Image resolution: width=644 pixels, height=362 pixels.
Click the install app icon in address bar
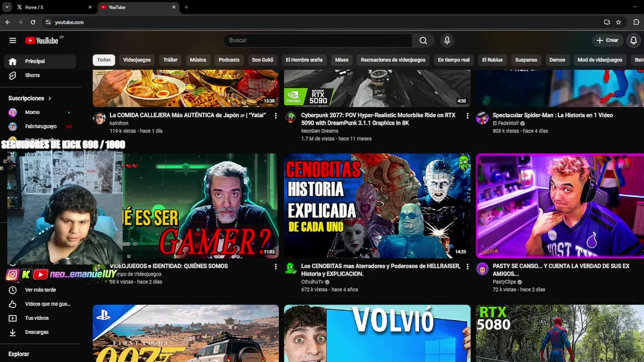click(x=607, y=22)
